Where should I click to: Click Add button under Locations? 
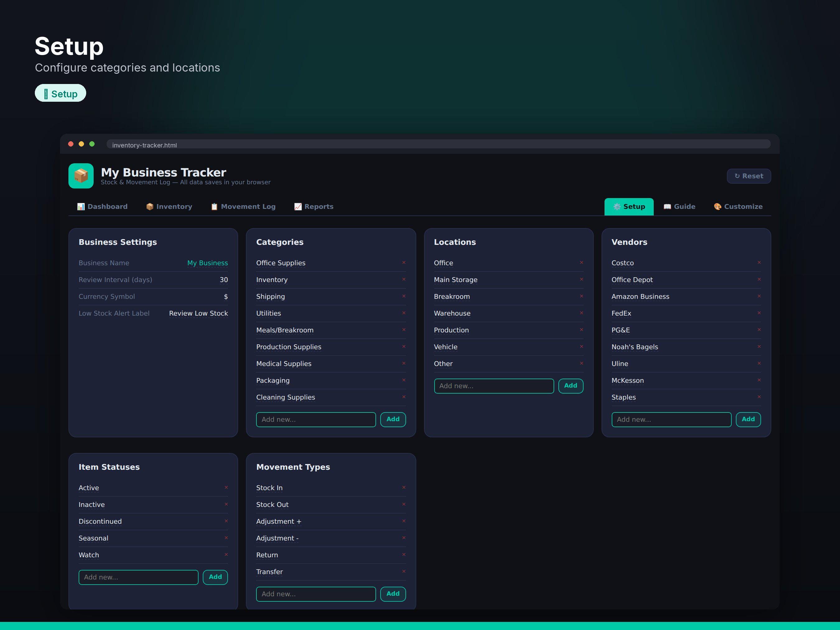point(571,386)
